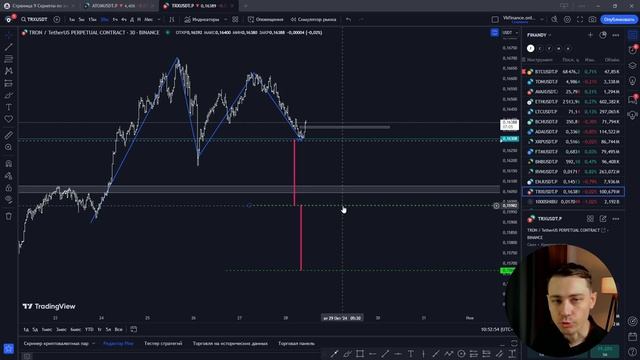Viewport: 640px width, 360px height.
Task: Open the layout selection square icon
Action: point(495,20)
